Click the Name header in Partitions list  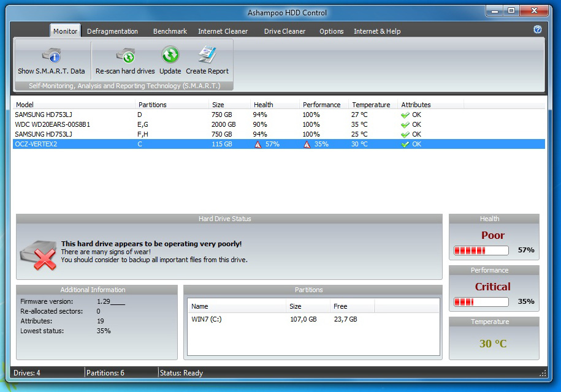(237, 306)
